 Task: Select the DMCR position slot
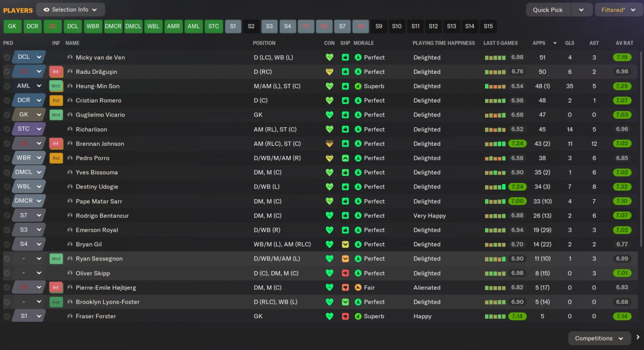(x=113, y=27)
